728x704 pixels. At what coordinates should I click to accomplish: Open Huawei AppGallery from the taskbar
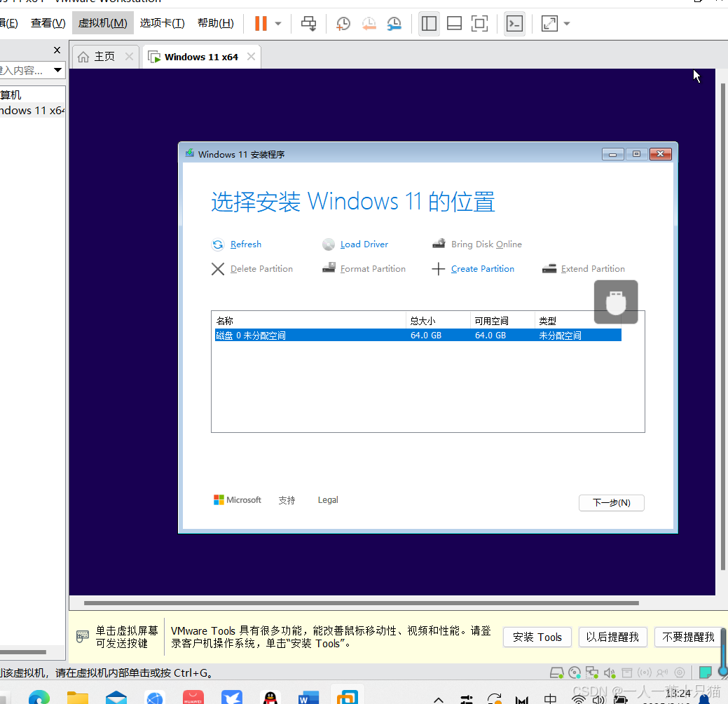point(193,698)
